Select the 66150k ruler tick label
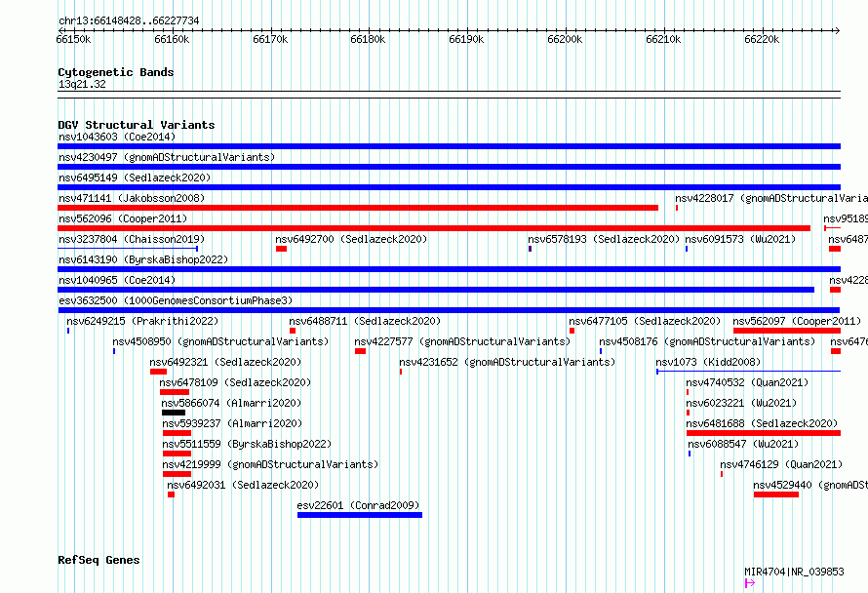 click(x=73, y=39)
